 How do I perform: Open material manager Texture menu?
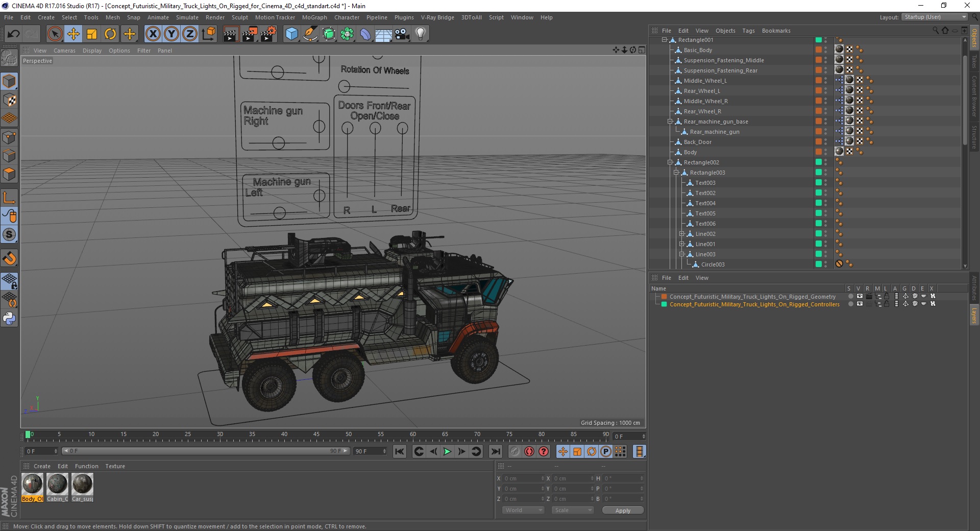pyautogui.click(x=115, y=466)
